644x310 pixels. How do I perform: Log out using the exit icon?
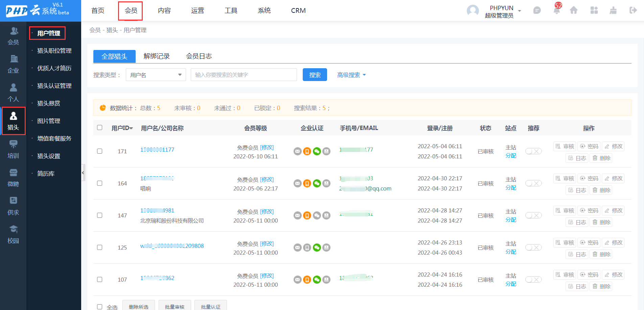(x=633, y=10)
